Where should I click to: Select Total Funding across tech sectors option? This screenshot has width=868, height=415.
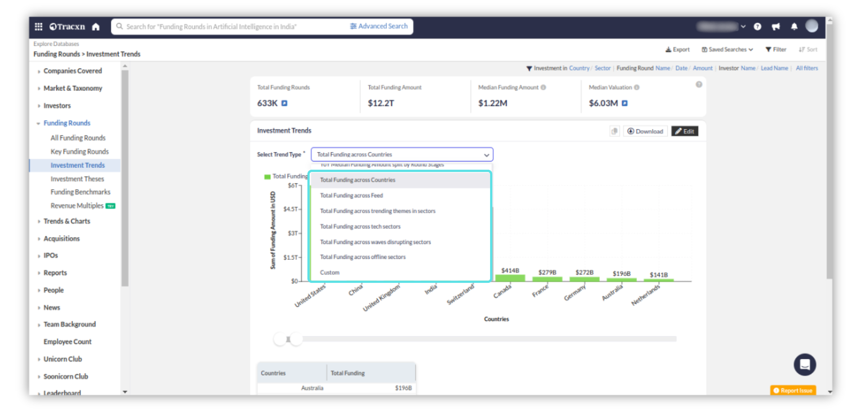360,226
